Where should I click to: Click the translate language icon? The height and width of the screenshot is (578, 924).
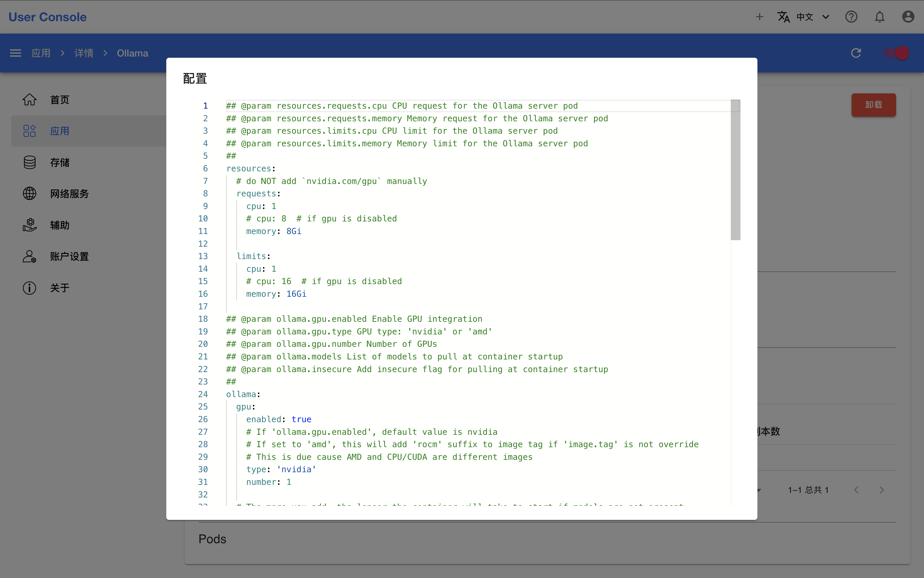tap(783, 17)
